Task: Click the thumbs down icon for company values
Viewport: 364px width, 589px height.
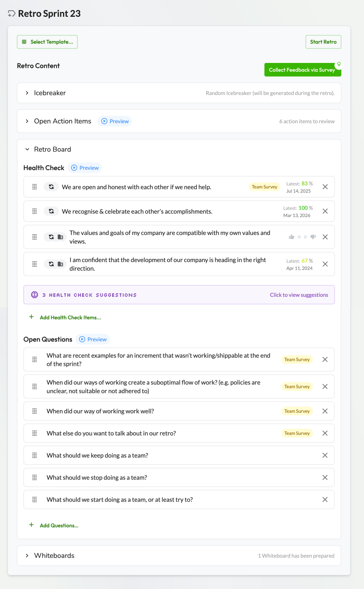Action: [313, 237]
